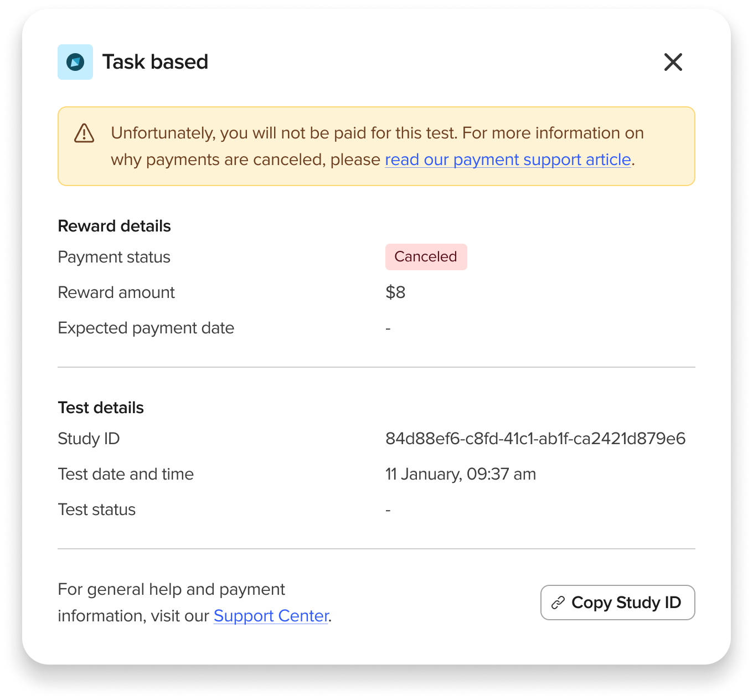
Task: Click the Expected payment date row
Action: tap(146, 327)
